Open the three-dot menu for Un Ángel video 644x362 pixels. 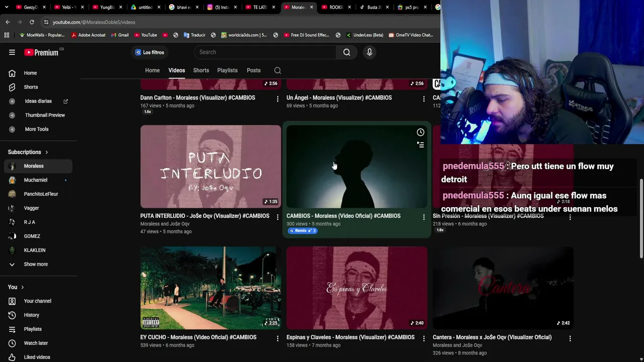(424, 99)
